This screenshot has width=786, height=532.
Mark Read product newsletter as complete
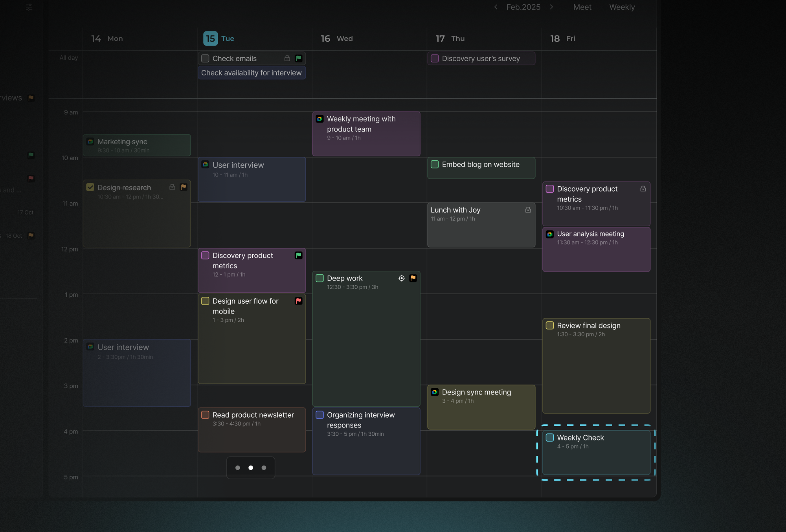pos(205,415)
